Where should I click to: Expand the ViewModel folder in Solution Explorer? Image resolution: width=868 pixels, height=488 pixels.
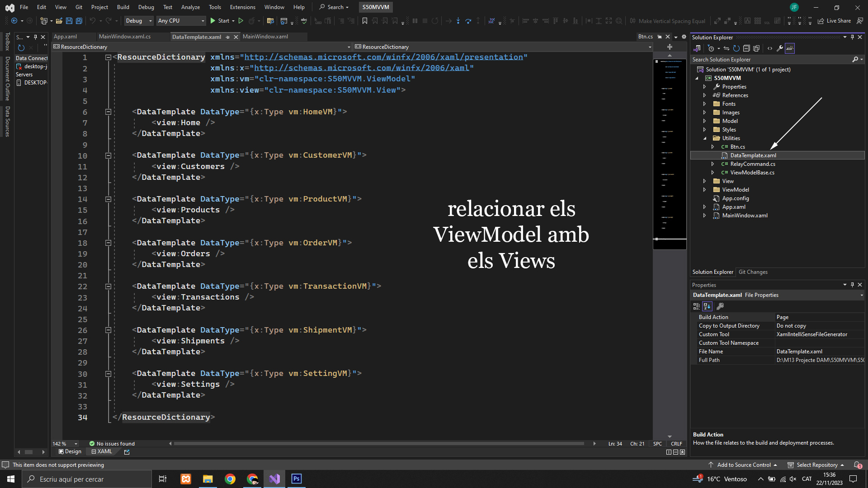coord(704,190)
